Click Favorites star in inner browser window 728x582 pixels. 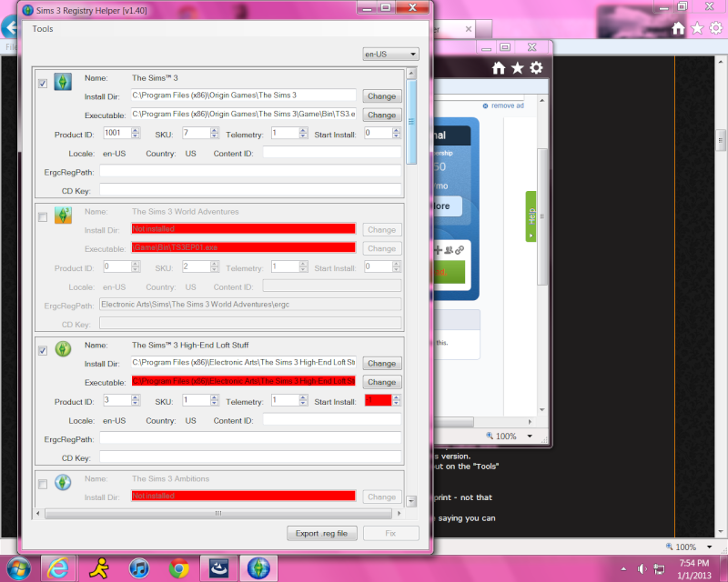(x=517, y=68)
